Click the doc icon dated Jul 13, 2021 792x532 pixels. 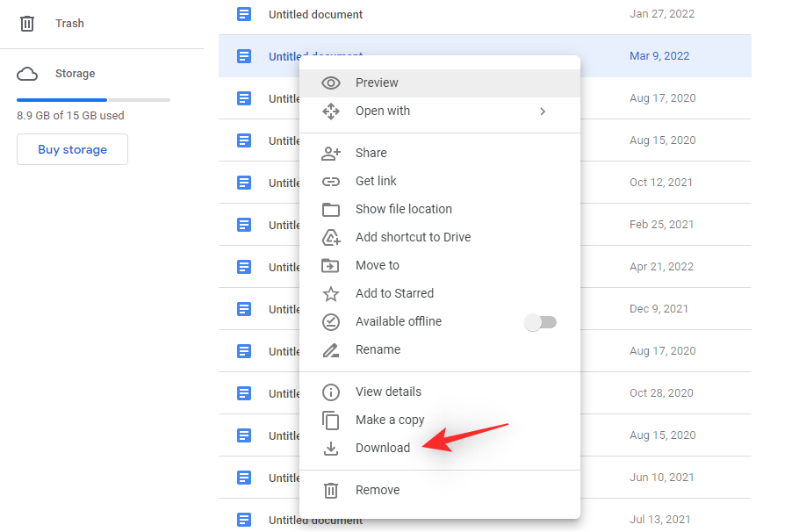(244, 520)
